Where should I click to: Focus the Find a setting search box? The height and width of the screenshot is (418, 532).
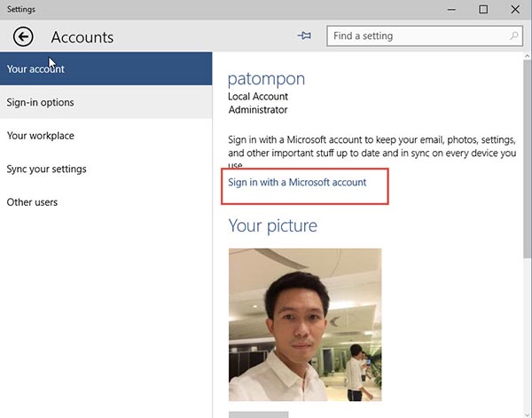425,36
